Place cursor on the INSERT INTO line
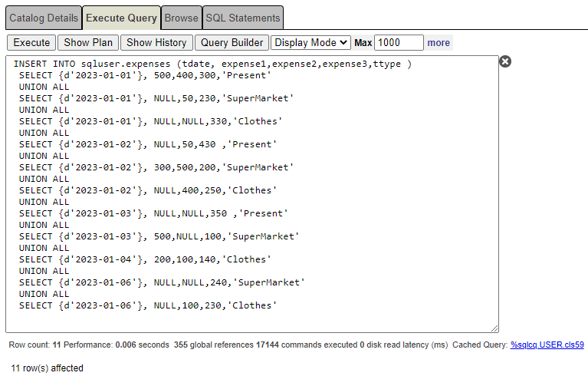Screen dimensions: 588x376 [x=212, y=64]
